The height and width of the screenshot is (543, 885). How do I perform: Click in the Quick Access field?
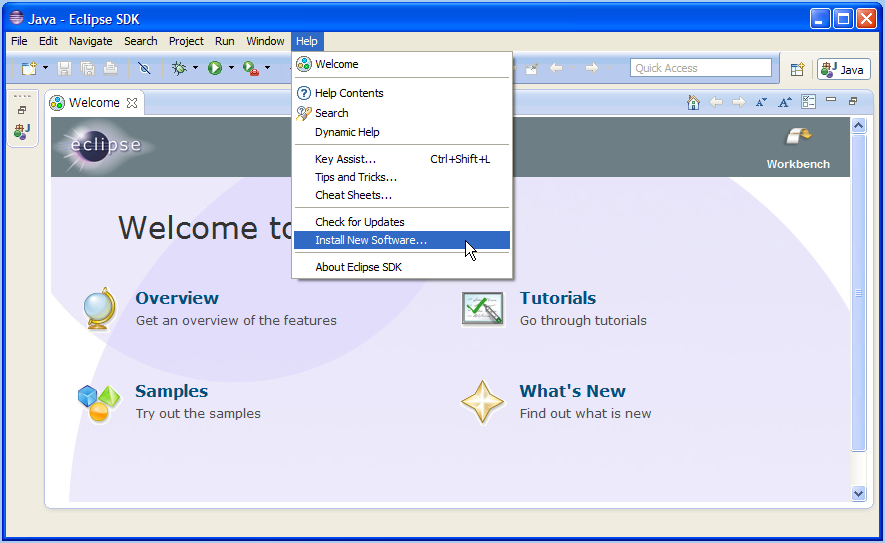coord(700,68)
